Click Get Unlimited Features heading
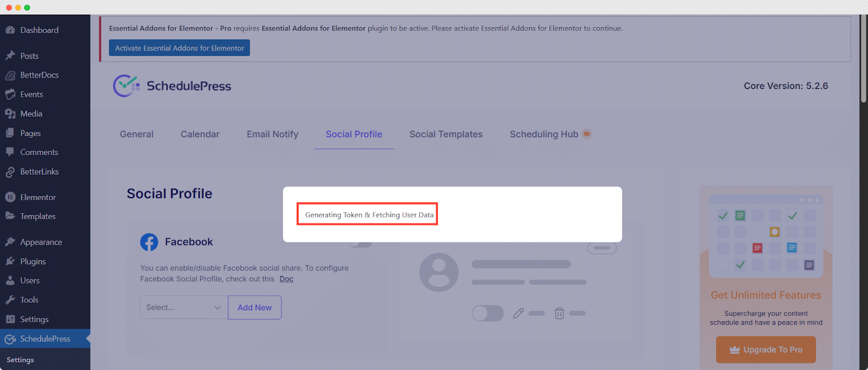The width and height of the screenshot is (868, 370). (766, 295)
